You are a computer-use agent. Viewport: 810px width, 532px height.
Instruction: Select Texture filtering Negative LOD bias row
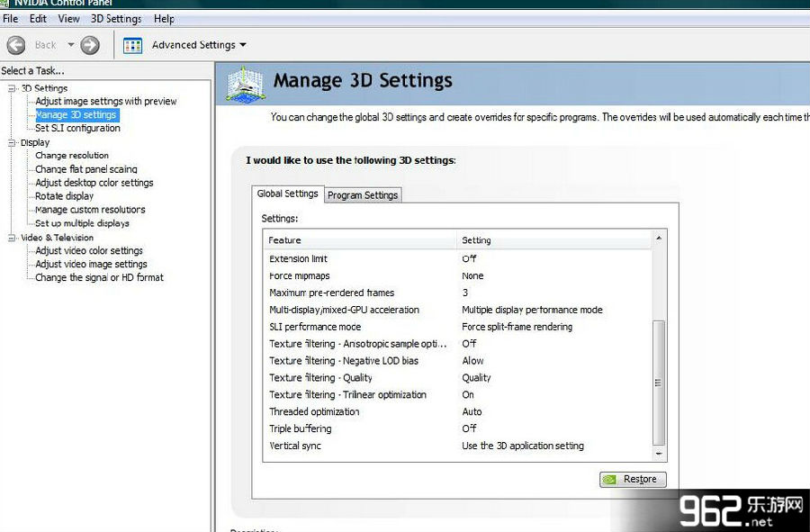[x=458, y=361]
